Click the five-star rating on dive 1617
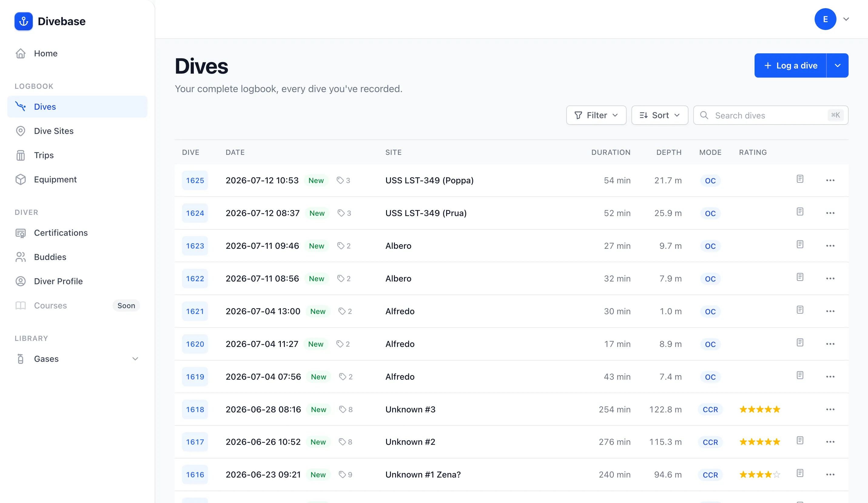The height and width of the screenshot is (503, 868). click(759, 442)
